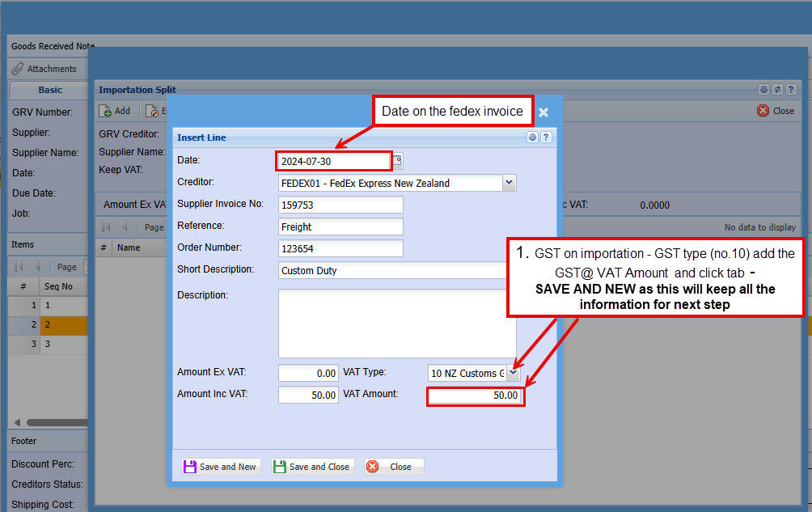
Task: Click the Seq No column header
Action: [x=63, y=286]
